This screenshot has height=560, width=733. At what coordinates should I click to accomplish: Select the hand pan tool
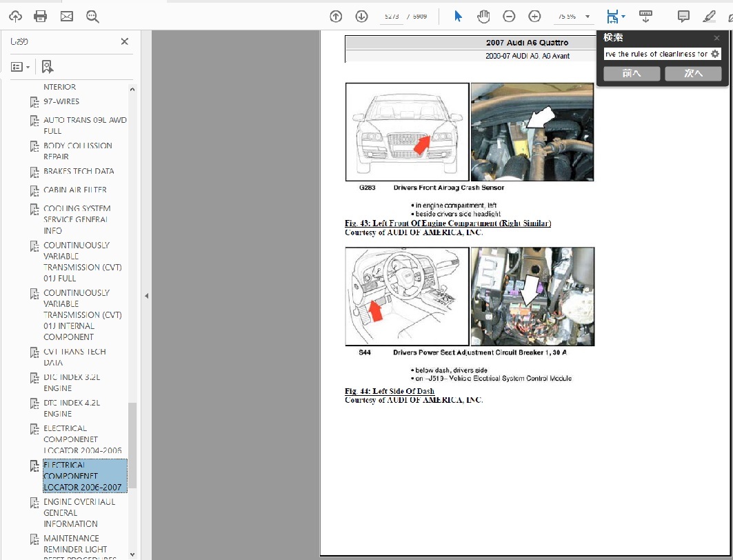[x=483, y=17]
